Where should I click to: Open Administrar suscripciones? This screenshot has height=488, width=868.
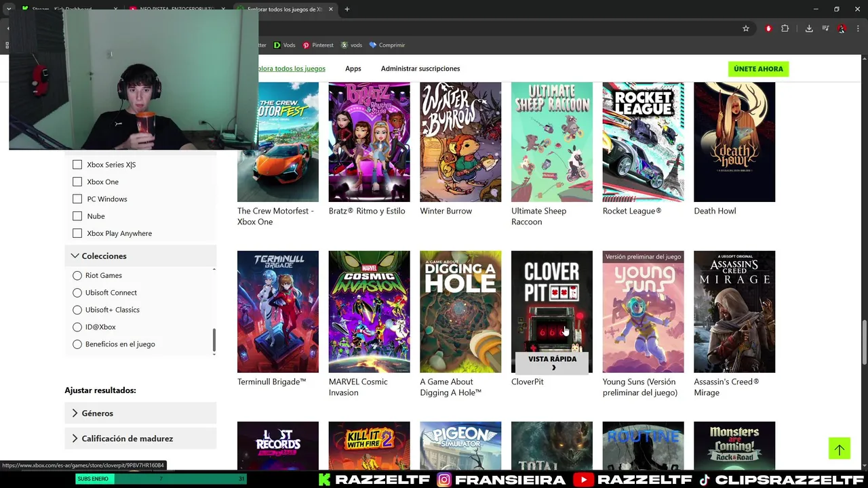pyautogui.click(x=420, y=68)
